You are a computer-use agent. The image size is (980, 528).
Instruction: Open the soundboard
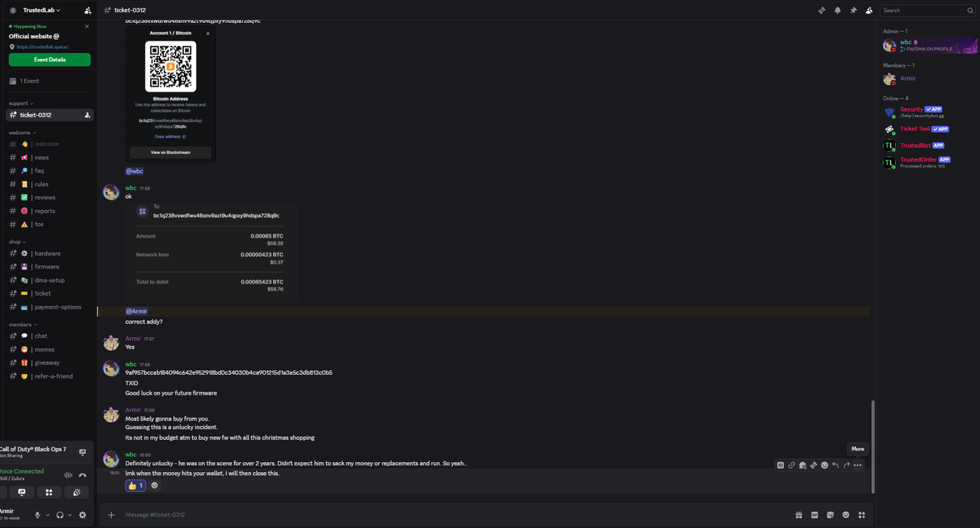77,492
